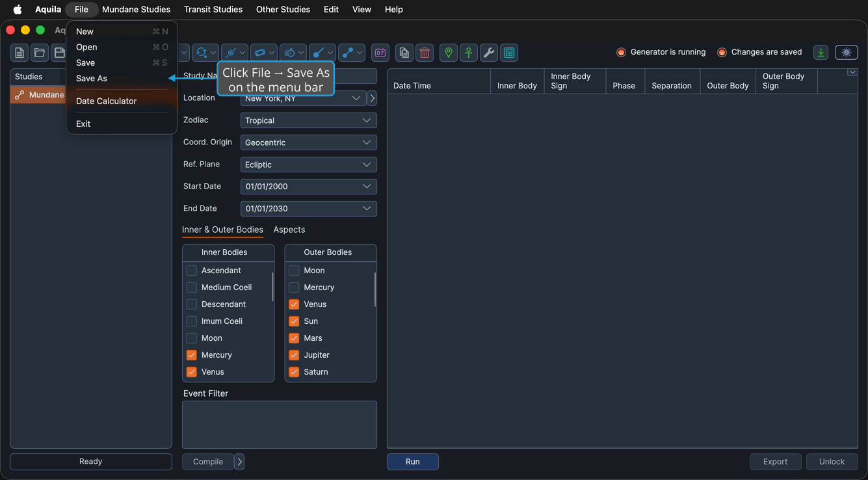Uncheck Mars in Outer Bodies list
868x480 pixels.
tap(294, 338)
